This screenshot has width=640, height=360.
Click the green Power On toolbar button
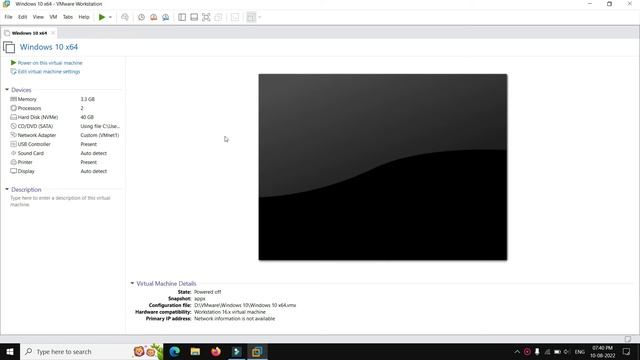tap(102, 17)
